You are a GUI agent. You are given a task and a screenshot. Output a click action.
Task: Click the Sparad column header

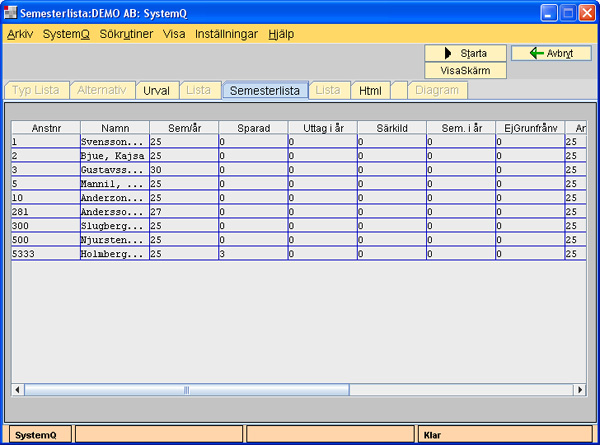(x=253, y=128)
